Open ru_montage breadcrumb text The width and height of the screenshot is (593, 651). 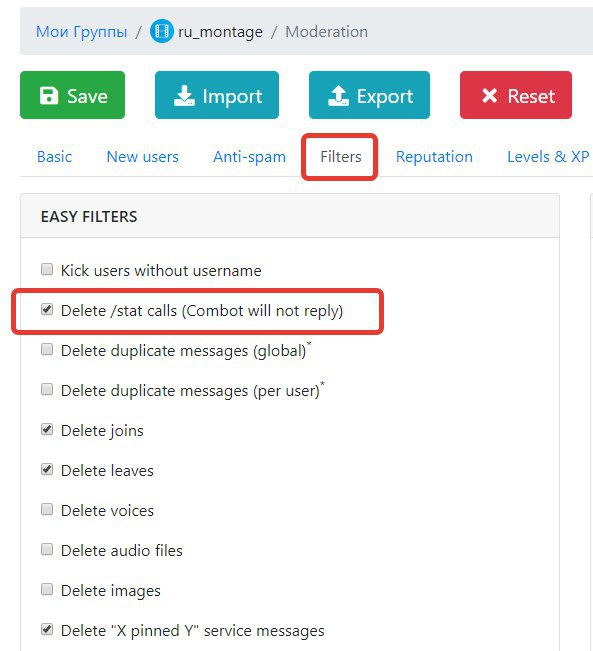220,32
